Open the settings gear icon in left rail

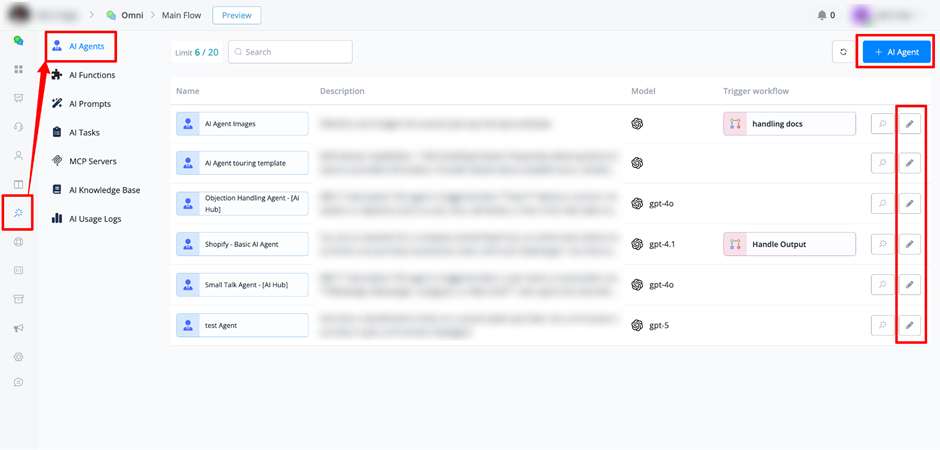tap(18, 357)
